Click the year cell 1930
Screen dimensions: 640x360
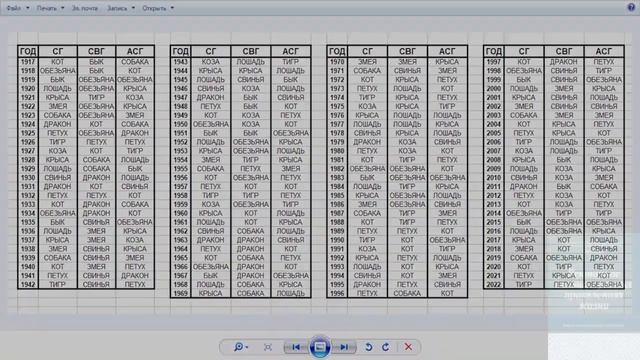coord(28,178)
